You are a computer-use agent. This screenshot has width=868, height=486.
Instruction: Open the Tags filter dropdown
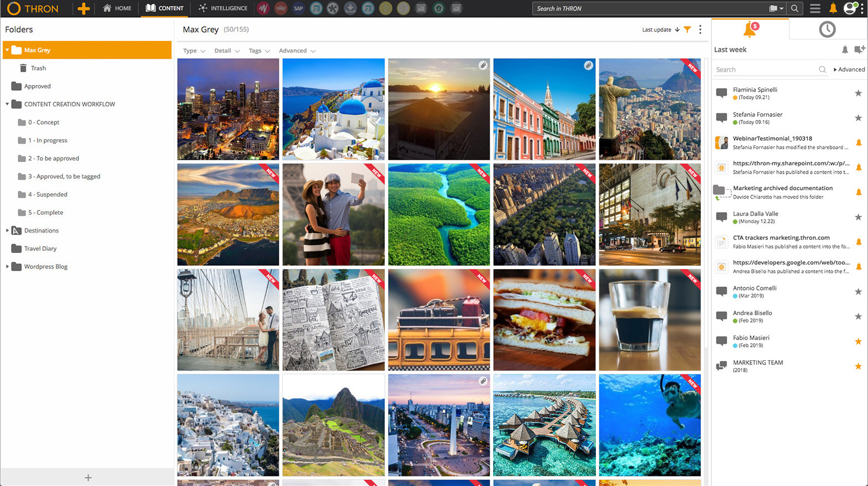coord(259,50)
